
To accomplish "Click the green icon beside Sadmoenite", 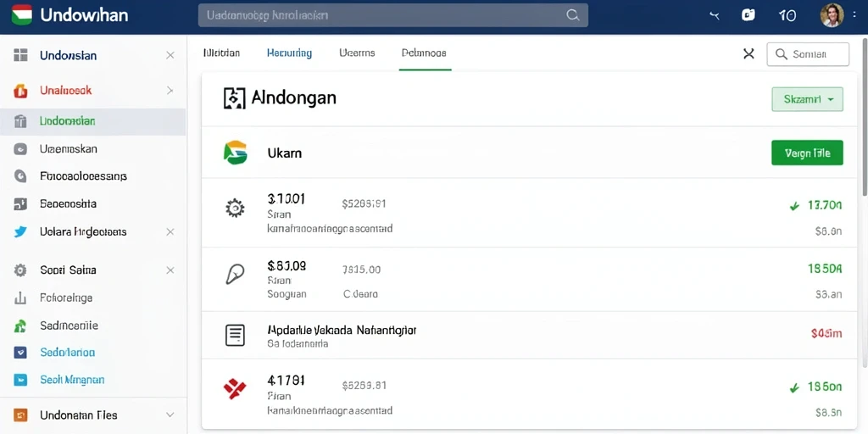I will pos(20,325).
